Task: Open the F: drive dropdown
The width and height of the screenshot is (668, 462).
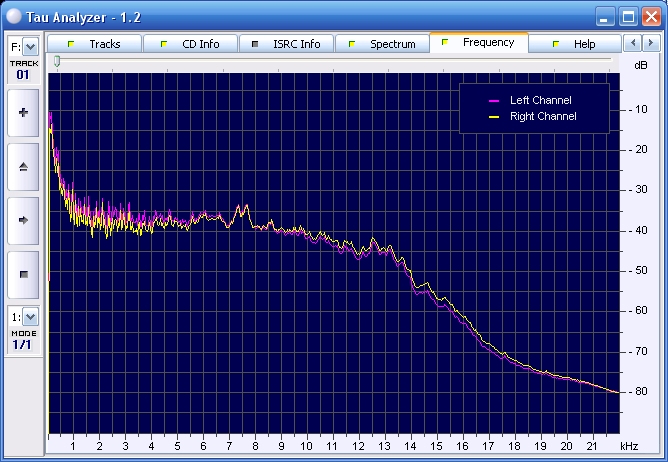Action: tap(30, 46)
